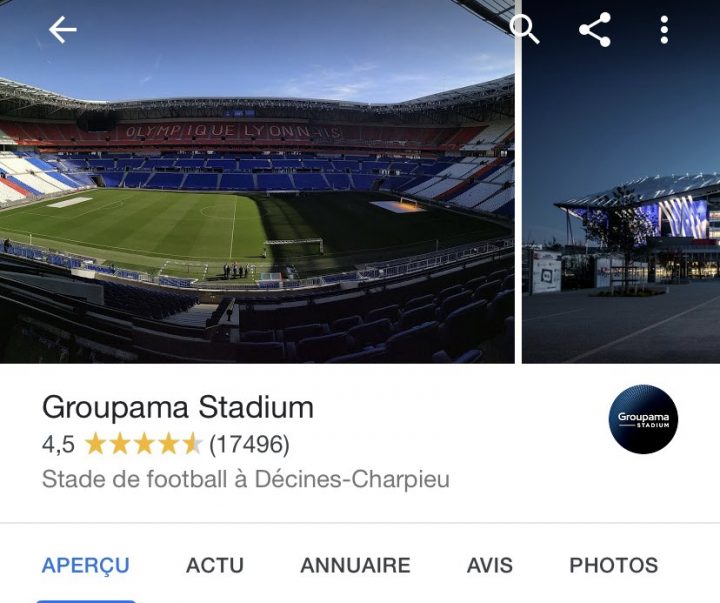720x603 pixels.
Task: Click the 4,5 rating number
Action: point(58,444)
